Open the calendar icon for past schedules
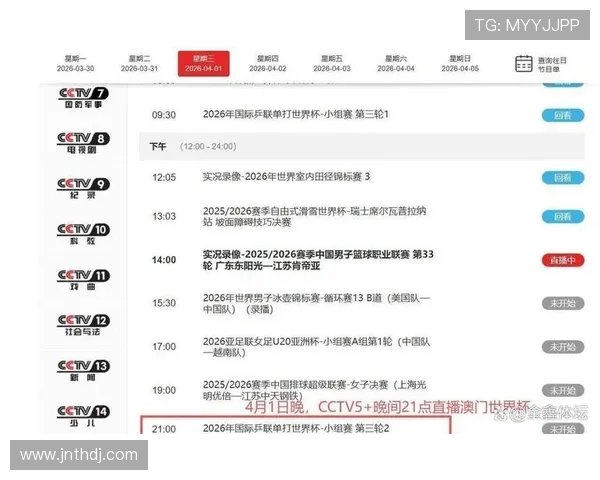This screenshot has width=600, height=480. 523,64
